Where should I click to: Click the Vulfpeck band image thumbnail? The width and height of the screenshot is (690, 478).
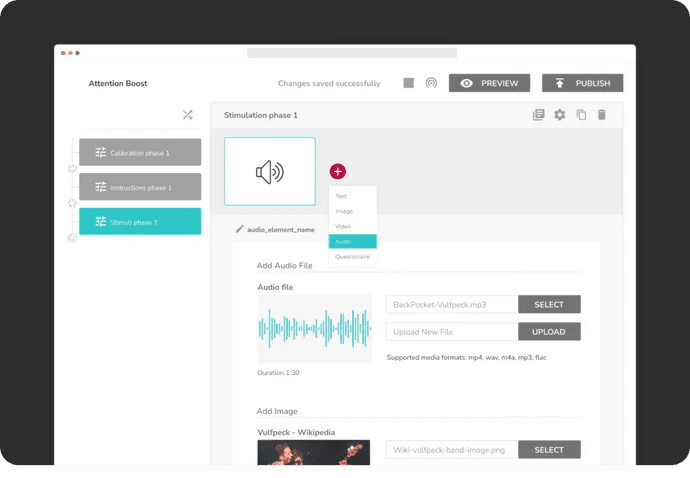314,452
